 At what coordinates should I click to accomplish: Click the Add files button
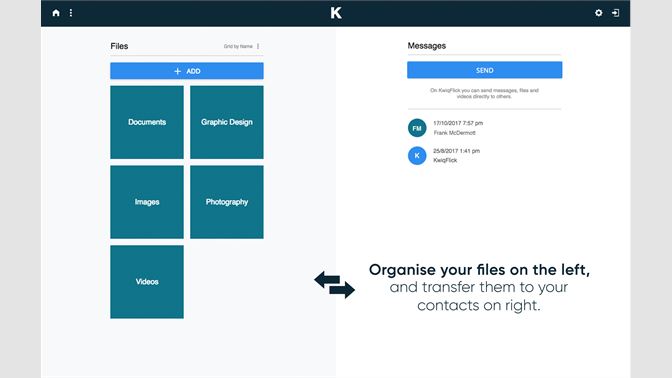coord(187,71)
